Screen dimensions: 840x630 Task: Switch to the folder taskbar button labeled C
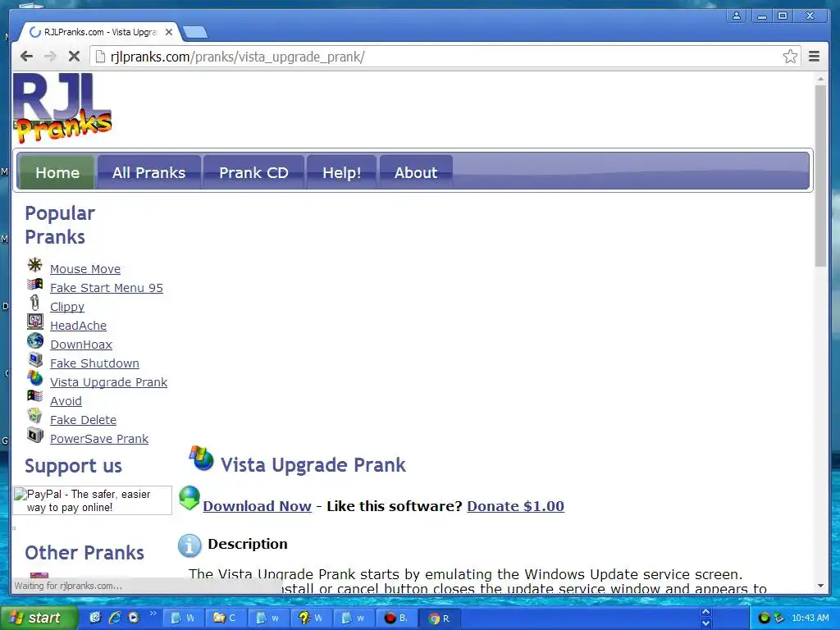coord(224,619)
